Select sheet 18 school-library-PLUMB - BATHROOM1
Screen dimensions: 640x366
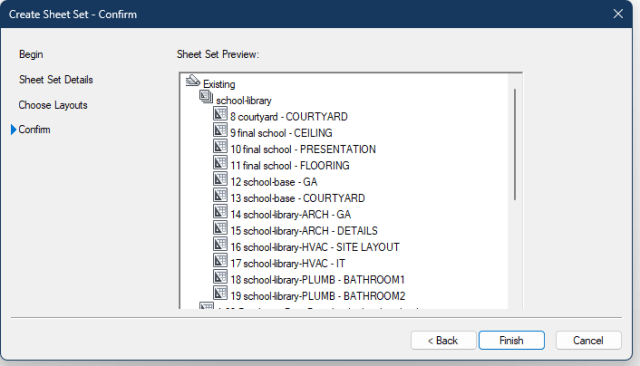click(x=318, y=280)
